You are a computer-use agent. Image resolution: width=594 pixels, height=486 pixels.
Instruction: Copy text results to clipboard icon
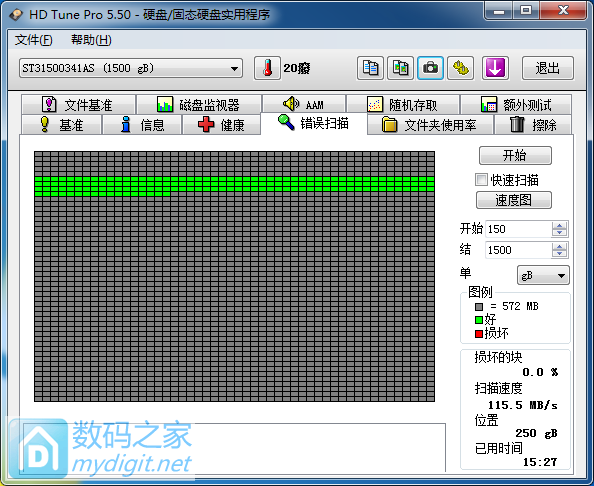(x=370, y=68)
